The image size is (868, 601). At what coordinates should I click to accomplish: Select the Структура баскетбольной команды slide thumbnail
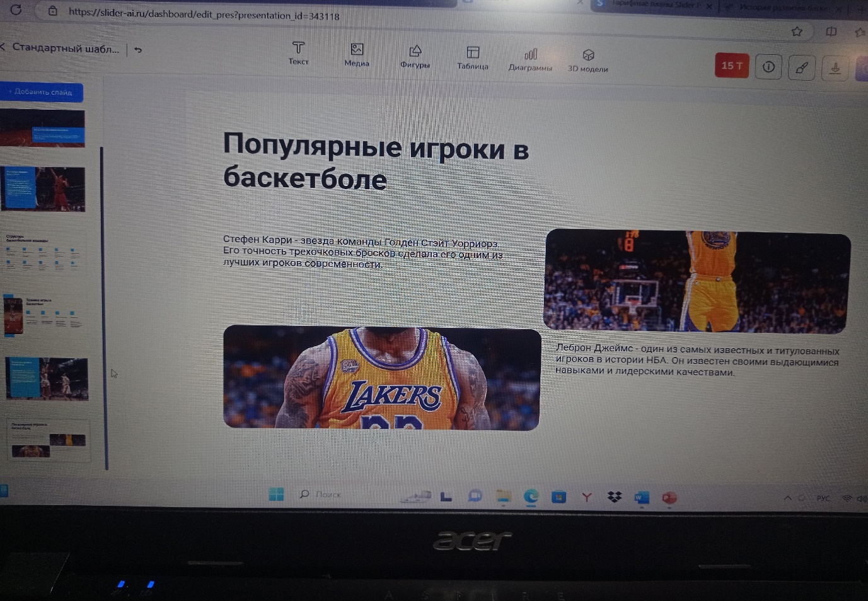(x=43, y=252)
